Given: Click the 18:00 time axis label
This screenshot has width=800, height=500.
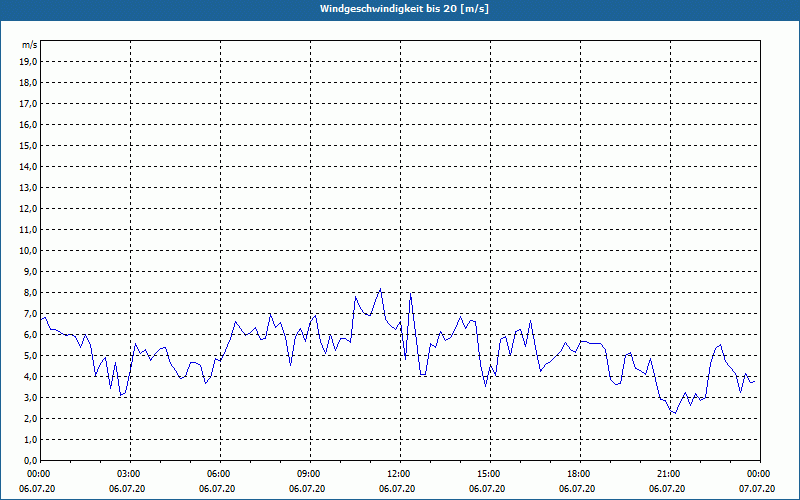Looking at the screenshot, I should 580,474.
